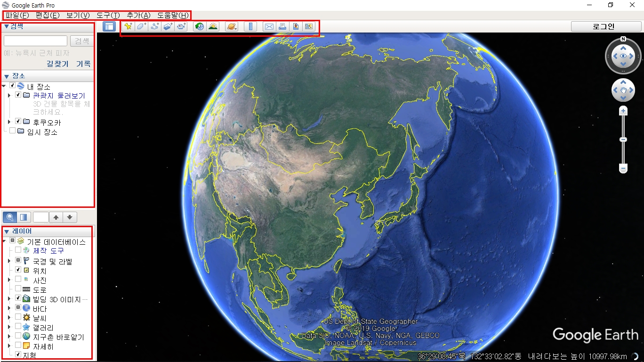Hide the sidebar using the toolbar toggle
Image resolution: width=644 pixels, height=362 pixels.
tap(109, 26)
